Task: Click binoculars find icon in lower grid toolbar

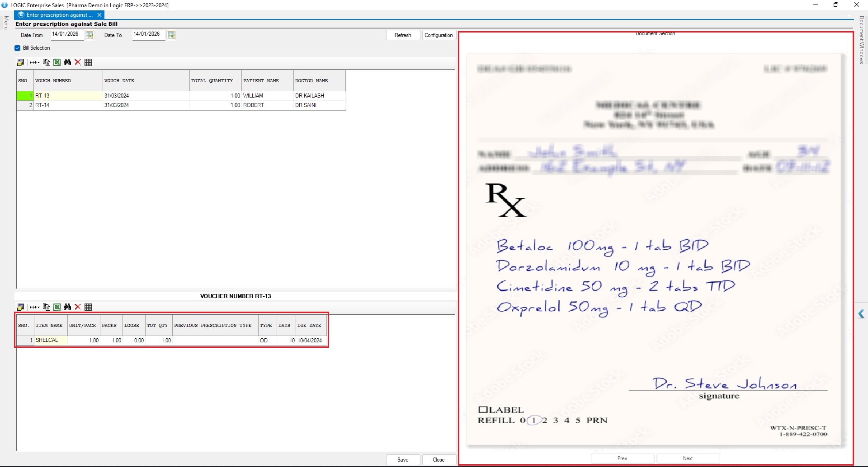Action: coord(67,307)
